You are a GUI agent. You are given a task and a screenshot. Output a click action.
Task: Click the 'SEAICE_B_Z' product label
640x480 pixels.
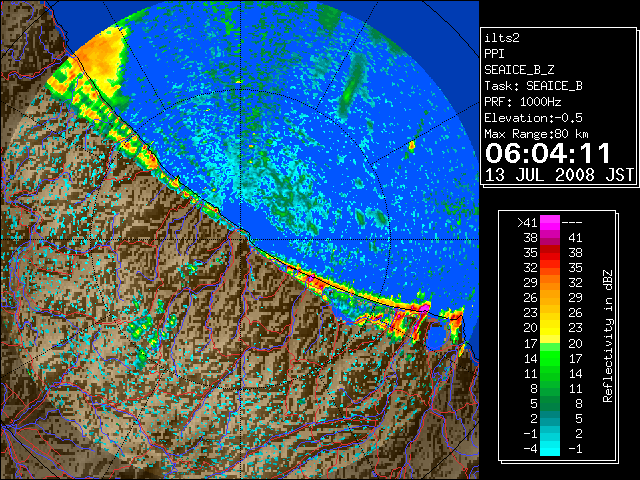click(x=519, y=70)
